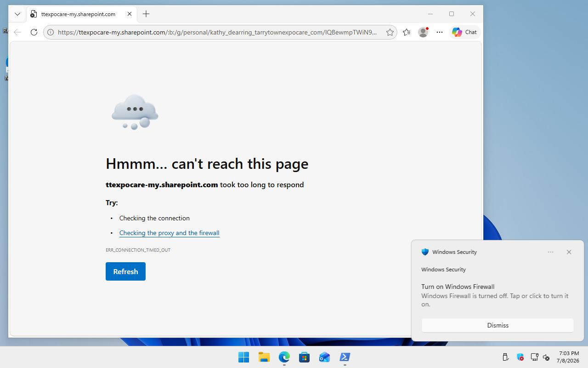Close the Edge browser window
The width and height of the screenshot is (588, 368).
pos(472,14)
